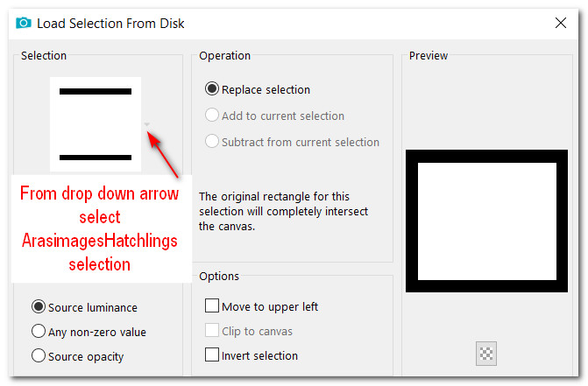Click the Preview panel label

point(429,56)
